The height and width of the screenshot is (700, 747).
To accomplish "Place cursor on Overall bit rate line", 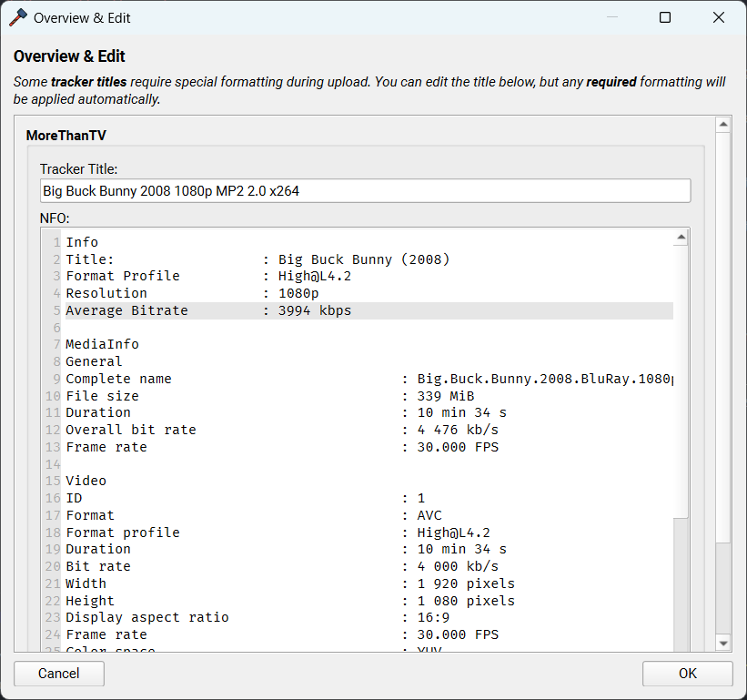I will click(131, 430).
